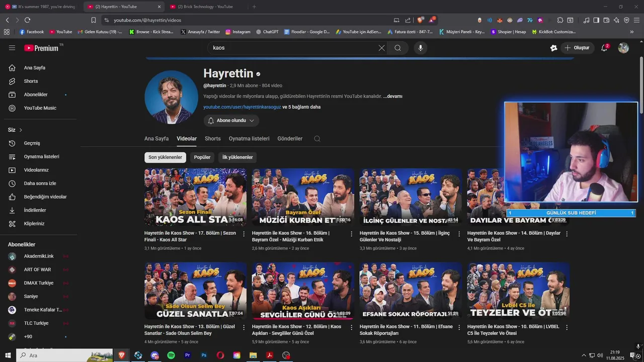
Task: Switch to the Gönderiler channel tab
Action: 290,139
